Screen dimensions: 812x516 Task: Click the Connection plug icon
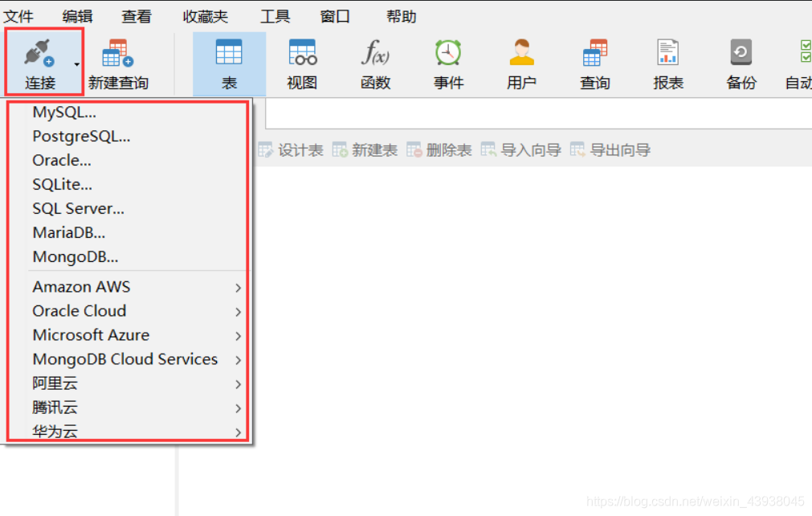tap(39, 53)
